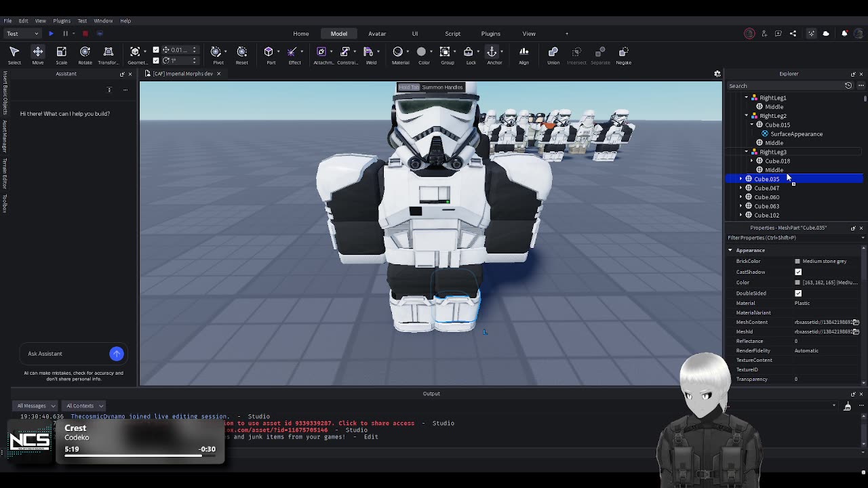Viewport: 868px width, 488px height.
Task: Open Explorer more options button
Action: [861, 85]
